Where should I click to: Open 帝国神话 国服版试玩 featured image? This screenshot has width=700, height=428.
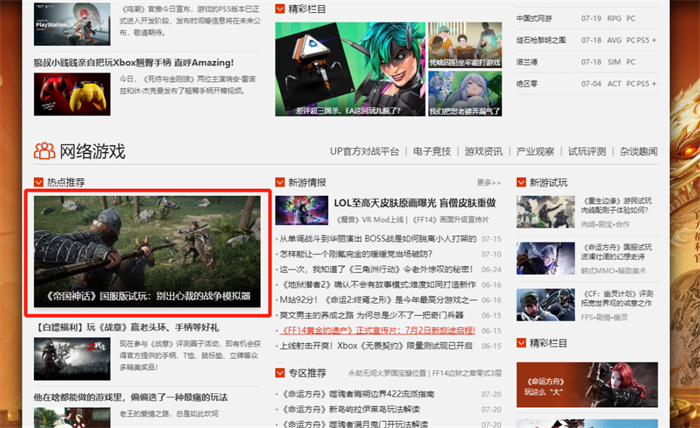click(147, 252)
